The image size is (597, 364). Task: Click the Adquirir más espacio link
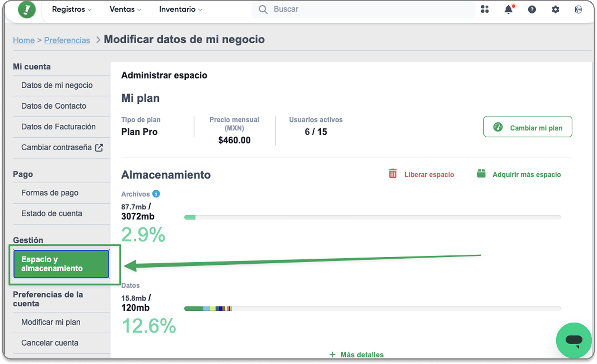click(x=519, y=174)
